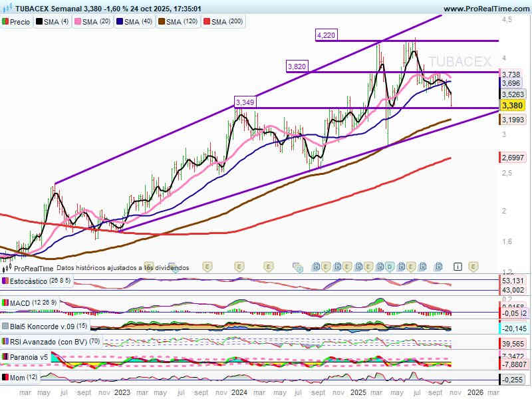Click the Blai5 Koncorde indicator icon
Viewport: 532px width, 399px height.
point(5,326)
